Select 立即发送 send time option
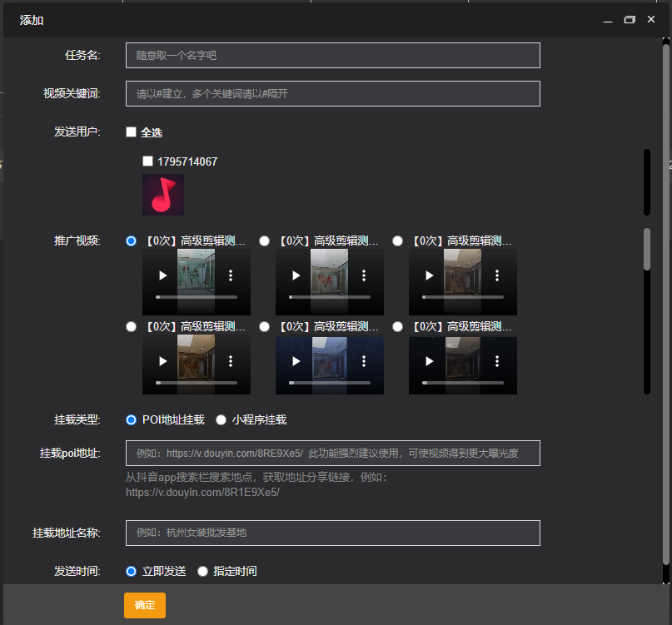 point(131,572)
